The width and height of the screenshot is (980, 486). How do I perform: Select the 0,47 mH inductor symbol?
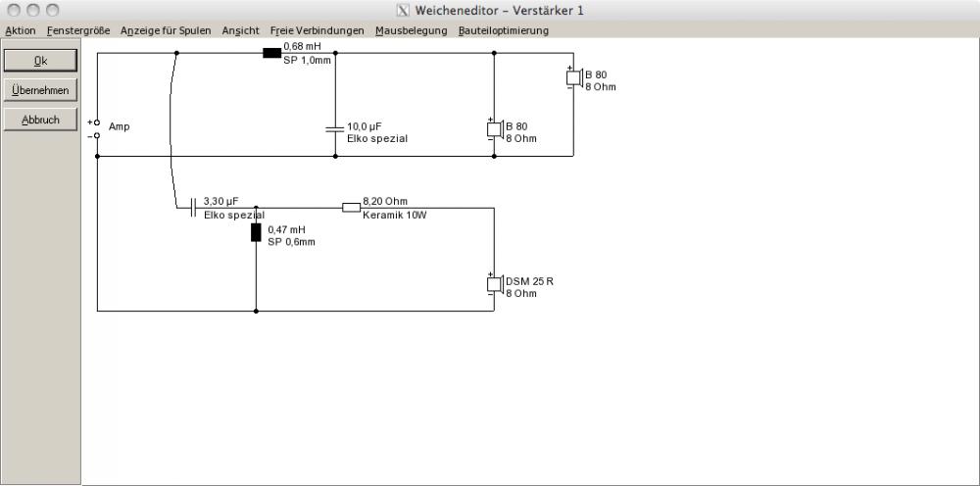click(256, 232)
